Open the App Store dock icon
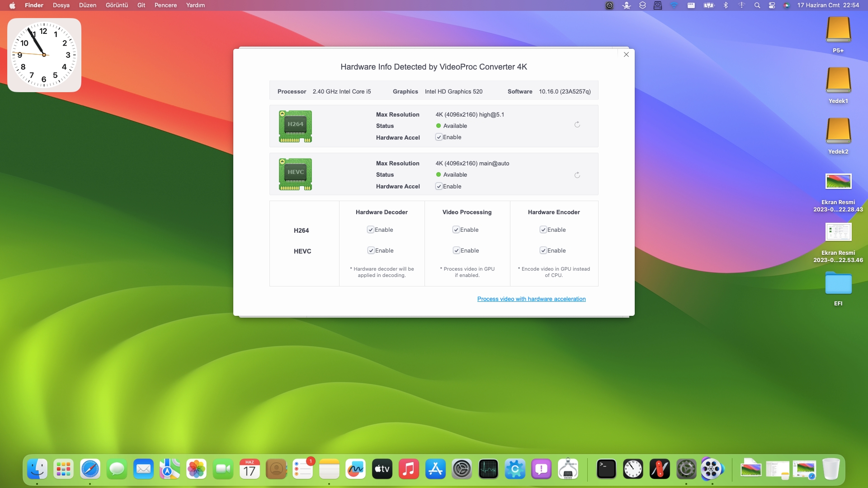868x488 pixels. click(435, 469)
